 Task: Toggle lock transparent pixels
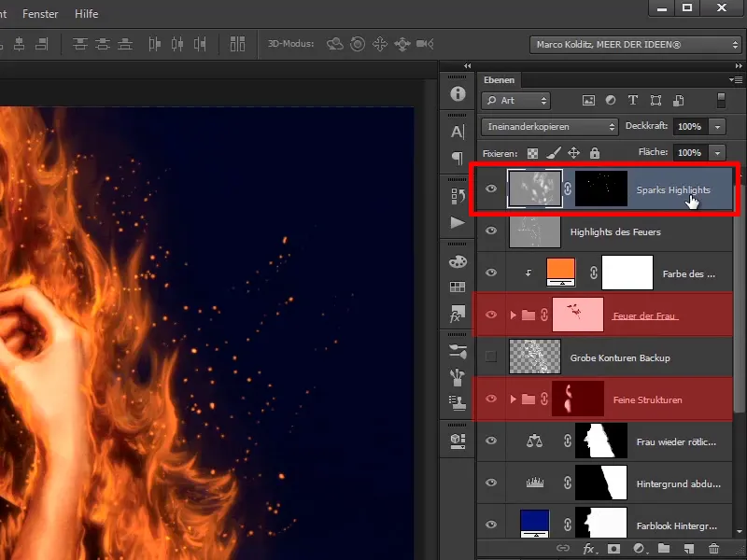click(532, 153)
